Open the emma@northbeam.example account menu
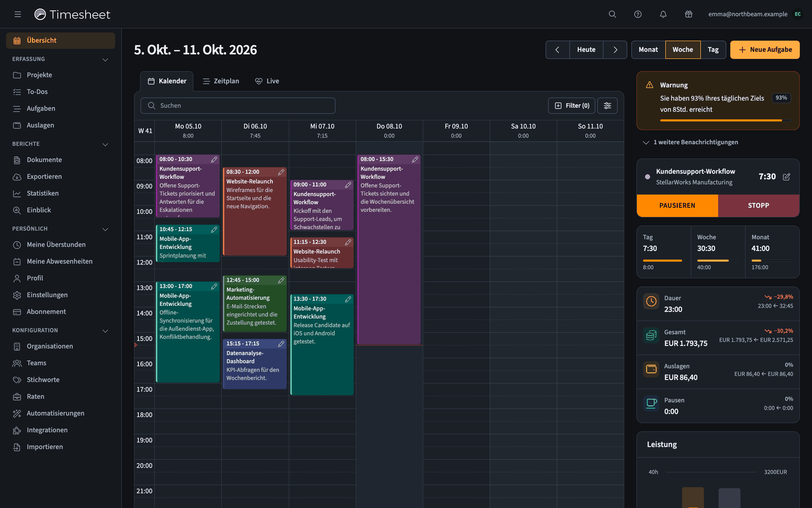Image resolution: width=812 pixels, height=508 pixels. pos(755,14)
